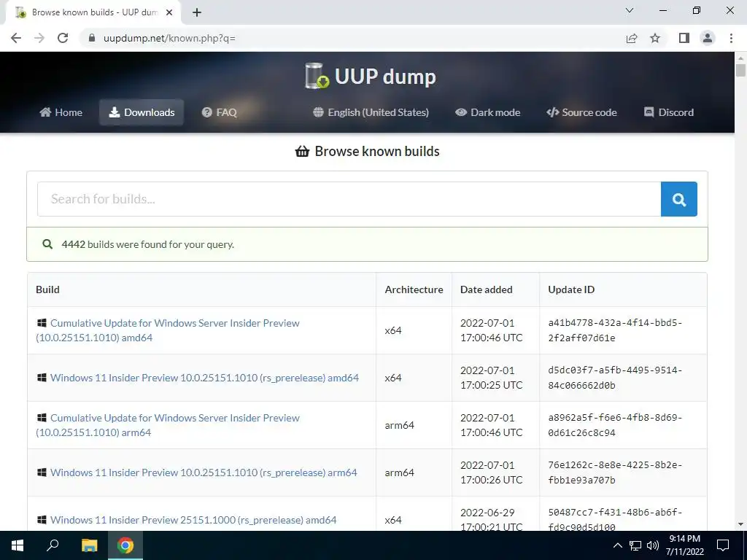The width and height of the screenshot is (747, 560).
Task: Open Cumulative Update Windows Server Insider Preview arm64
Action: [168, 425]
